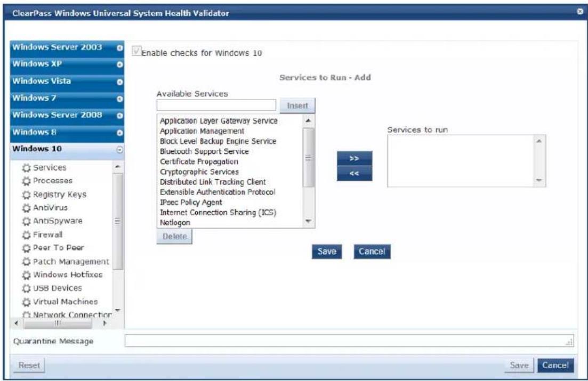Click the gear icon beside Windows Hotfixes
This screenshot has width=588, height=381.
click(x=26, y=275)
